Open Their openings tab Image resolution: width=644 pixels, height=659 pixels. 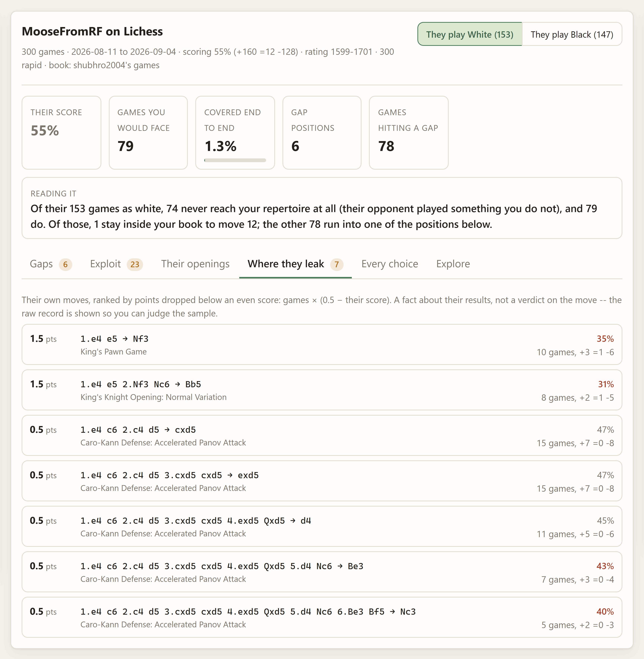pos(195,264)
